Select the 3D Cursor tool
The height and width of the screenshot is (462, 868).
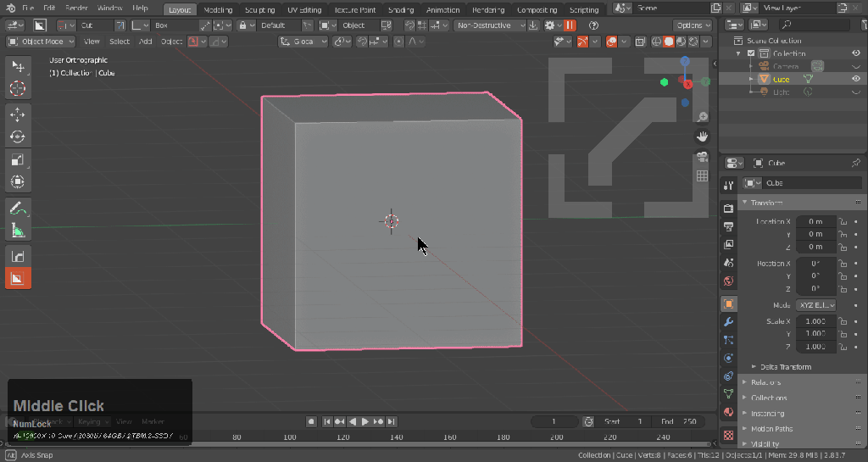pos(17,88)
